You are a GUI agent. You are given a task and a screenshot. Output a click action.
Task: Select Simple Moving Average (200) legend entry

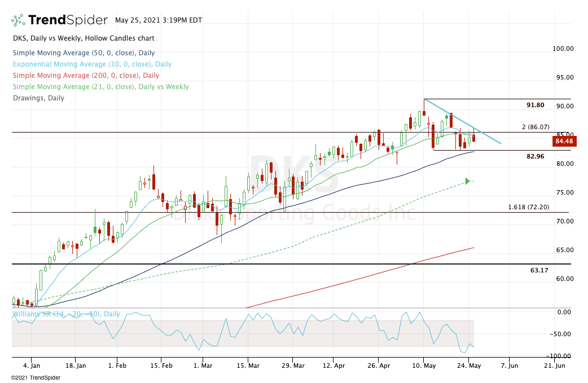86,76
